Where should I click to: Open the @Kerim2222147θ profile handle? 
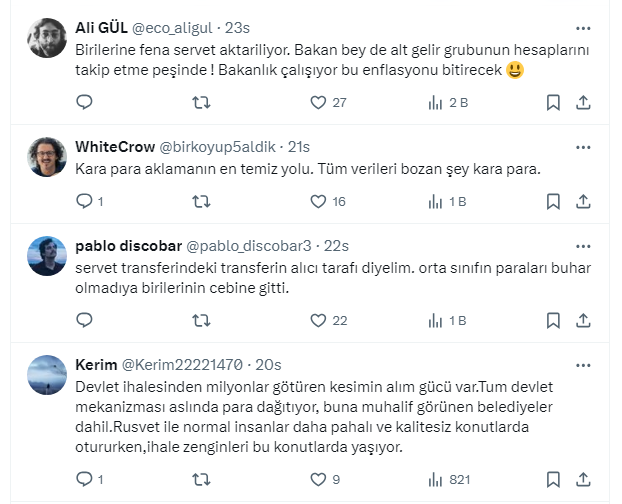187,364
